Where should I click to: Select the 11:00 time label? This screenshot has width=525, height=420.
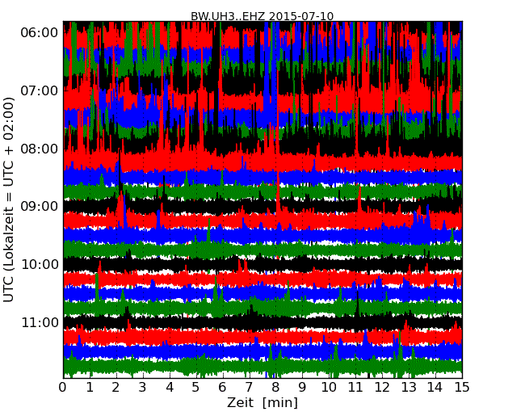point(40,322)
